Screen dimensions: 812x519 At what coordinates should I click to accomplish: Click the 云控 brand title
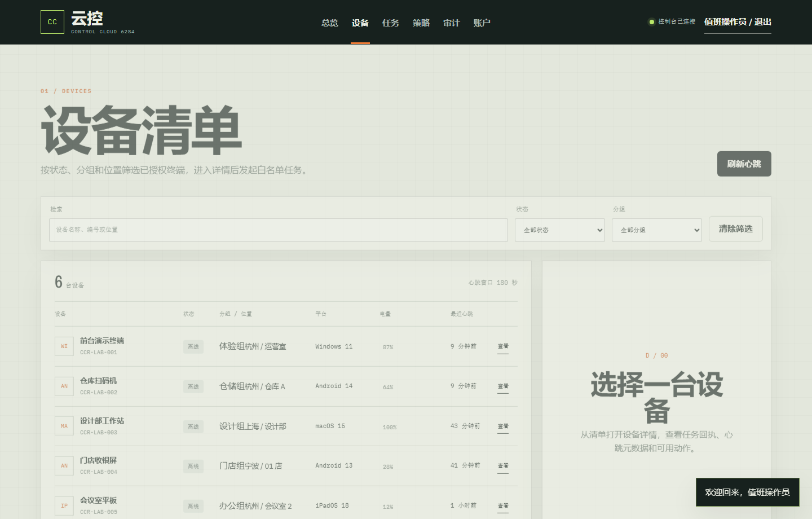click(87, 19)
